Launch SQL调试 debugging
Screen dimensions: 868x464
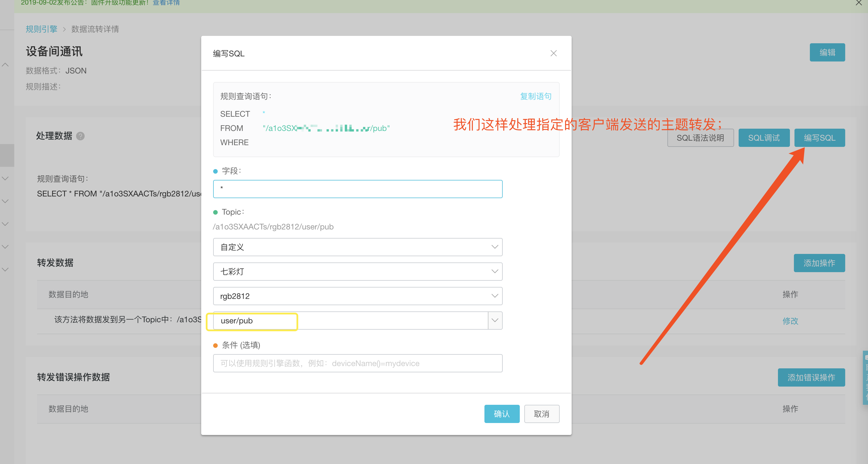[x=764, y=137]
